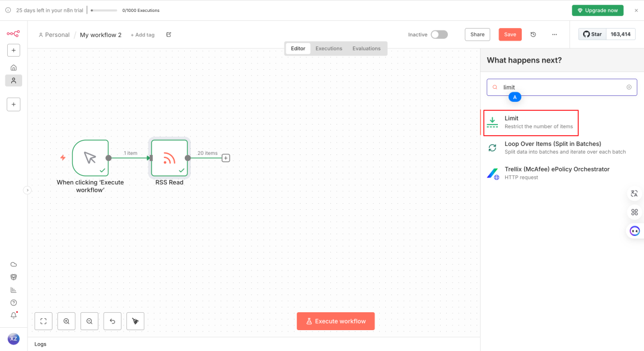This screenshot has width=644, height=351.
Task: Toggle the workflow Inactive switch
Action: point(439,35)
